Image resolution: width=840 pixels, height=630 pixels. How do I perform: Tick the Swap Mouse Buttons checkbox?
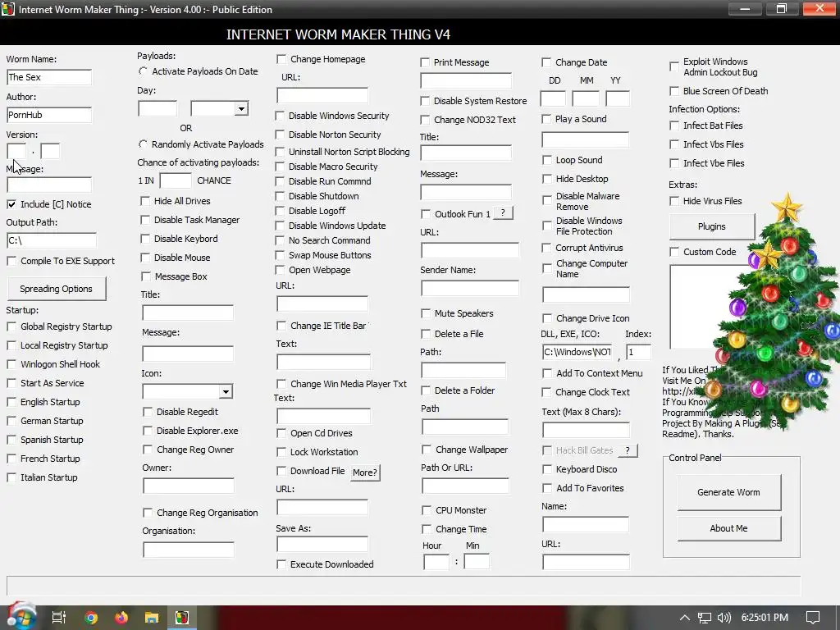coord(280,255)
